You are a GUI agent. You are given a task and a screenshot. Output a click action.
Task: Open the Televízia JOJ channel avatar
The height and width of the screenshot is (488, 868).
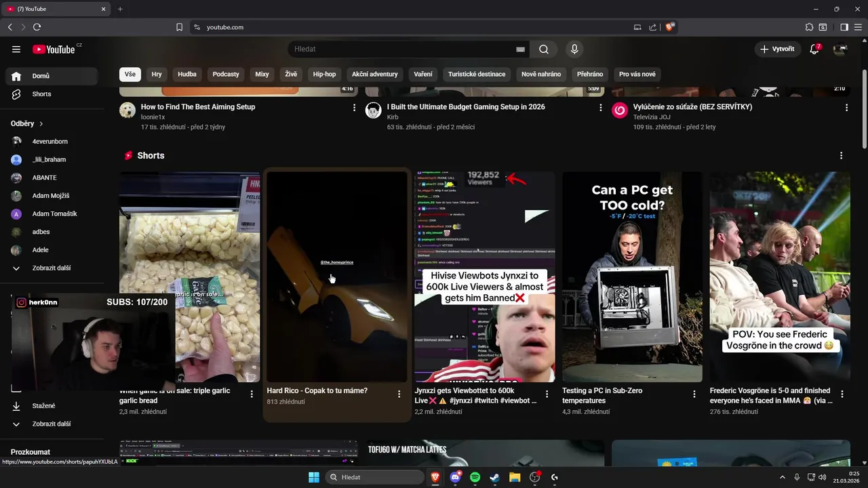619,110
